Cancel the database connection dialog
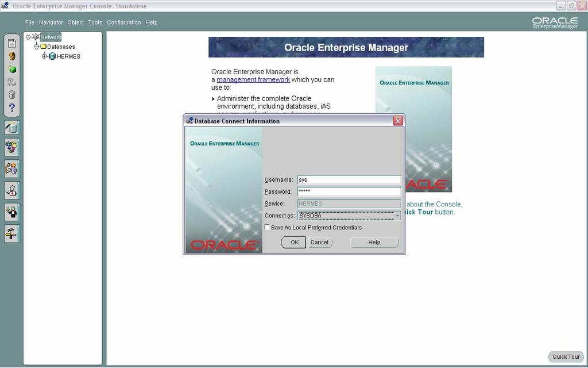This screenshot has height=368, width=588. point(319,242)
